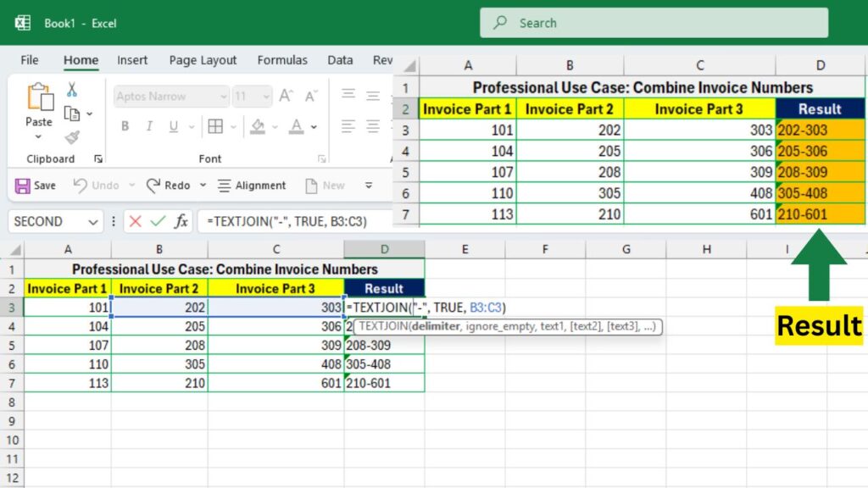Open Font settings dialog launcher
The height and width of the screenshot is (488, 868).
(321, 158)
